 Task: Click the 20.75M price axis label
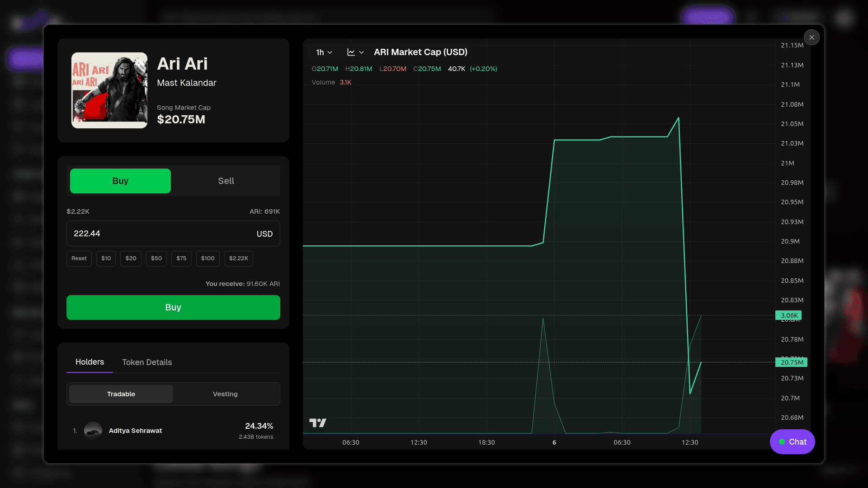pos(792,362)
